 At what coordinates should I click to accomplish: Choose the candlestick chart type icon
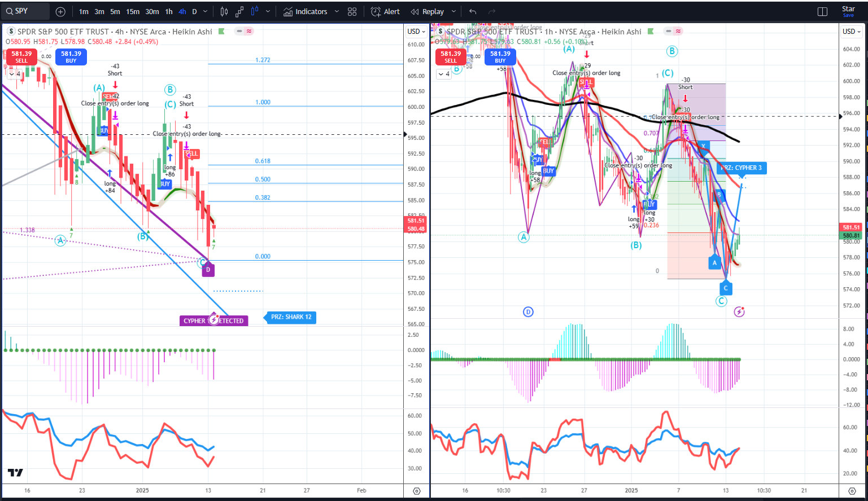tap(224, 12)
